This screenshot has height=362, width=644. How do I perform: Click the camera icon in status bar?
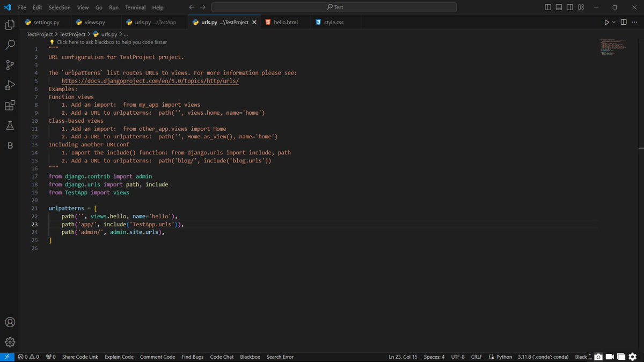598,357
